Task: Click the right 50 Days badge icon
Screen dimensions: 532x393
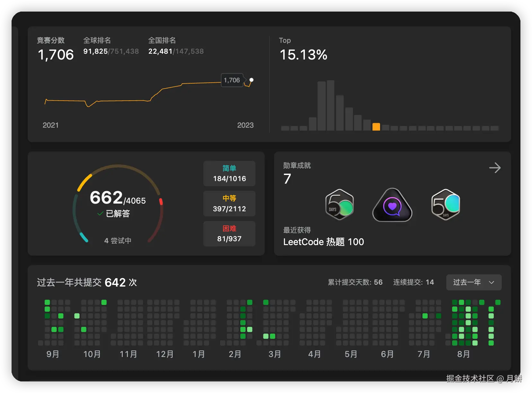Action: tap(446, 205)
